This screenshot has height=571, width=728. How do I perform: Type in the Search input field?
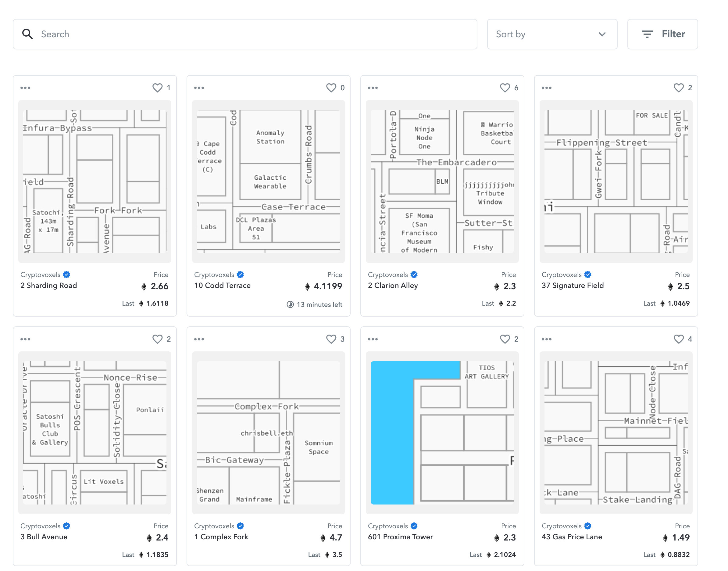(x=254, y=34)
